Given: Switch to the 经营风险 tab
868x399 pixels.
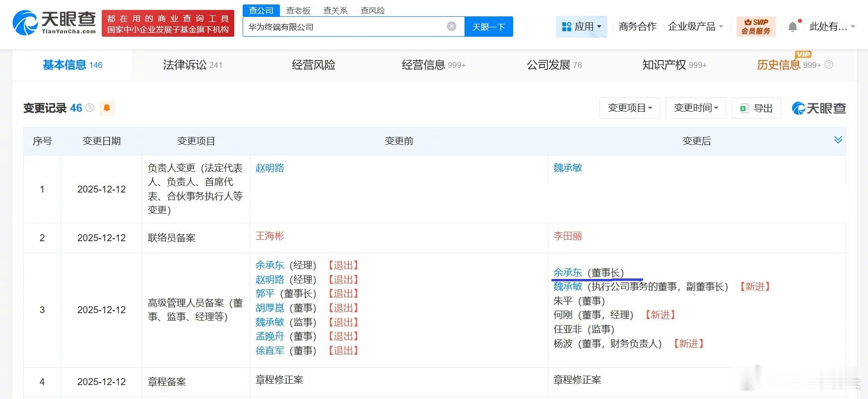Looking at the screenshot, I should (x=313, y=65).
